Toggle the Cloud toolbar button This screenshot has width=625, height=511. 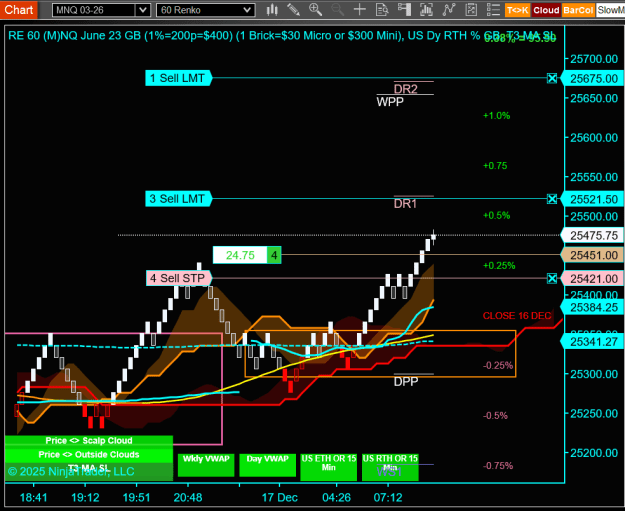click(546, 10)
